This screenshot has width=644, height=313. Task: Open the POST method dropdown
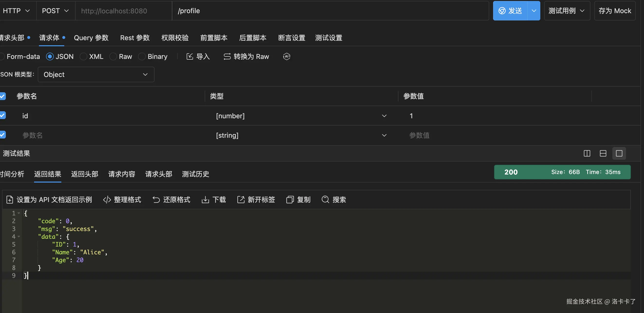[x=55, y=11]
